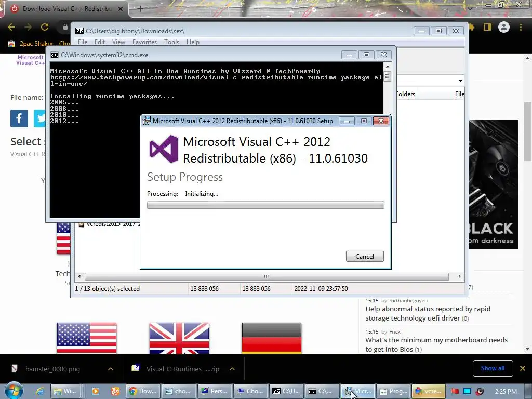
Task: Select the US flag download server
Action: pyautogui.click(x=87, y=338)
